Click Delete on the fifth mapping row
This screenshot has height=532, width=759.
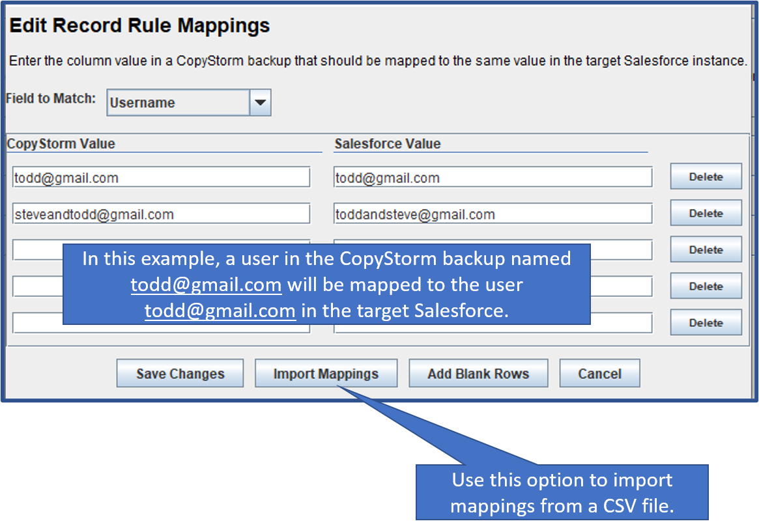[x=706, y=322]
